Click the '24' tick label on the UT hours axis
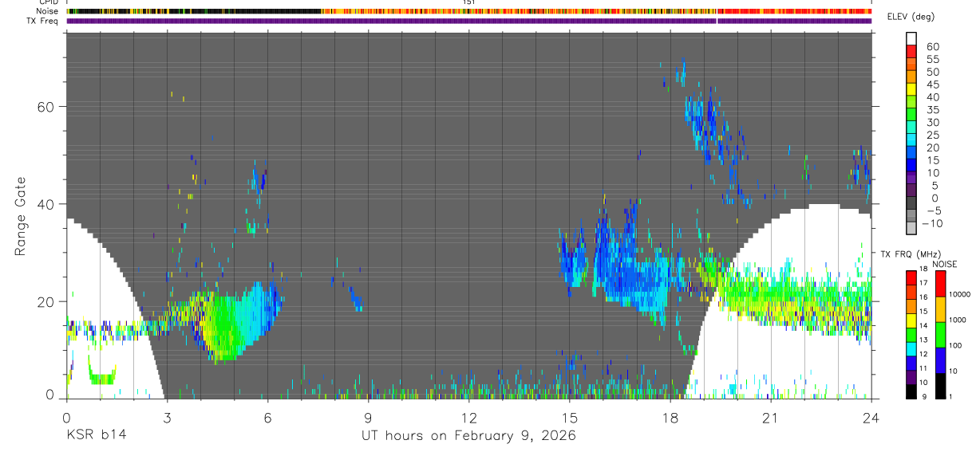This screenshot has height=452, width=980. click(871, 416)
